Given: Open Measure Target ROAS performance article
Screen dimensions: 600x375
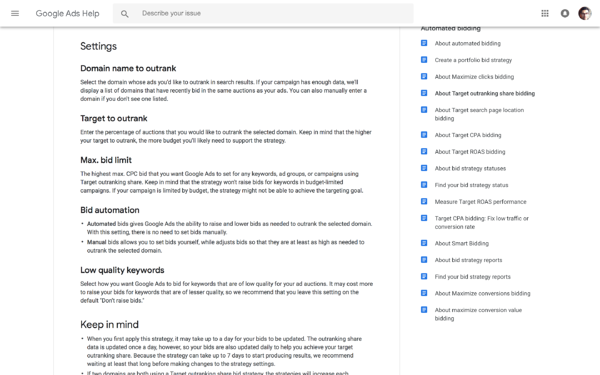Looking at the screenshot, I should pyautogui.click(x=481, y=202).
